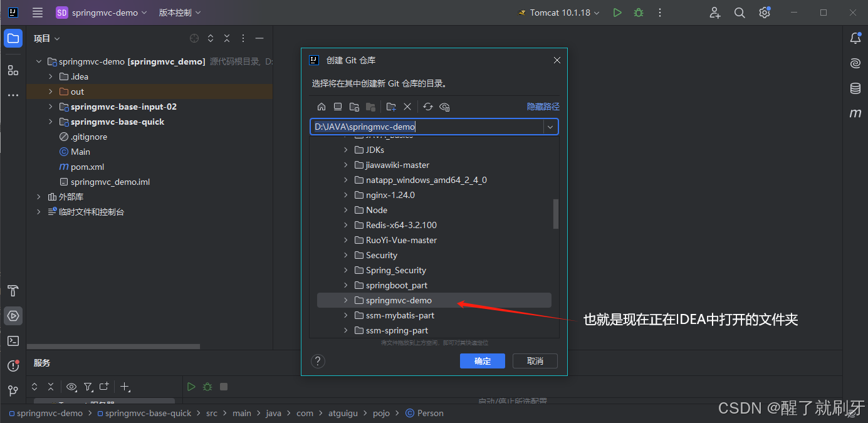
Task: Select opened file locate target icon
Action: 194,38
